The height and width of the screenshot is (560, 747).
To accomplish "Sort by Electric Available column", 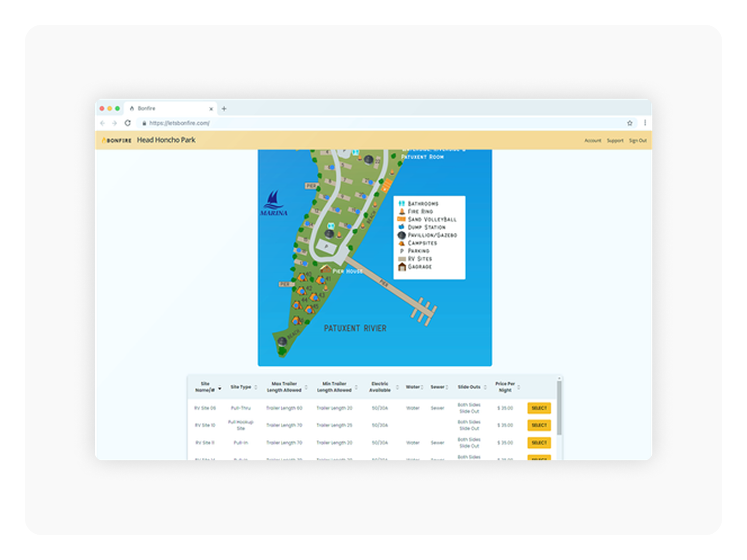I will coord(397,387).
